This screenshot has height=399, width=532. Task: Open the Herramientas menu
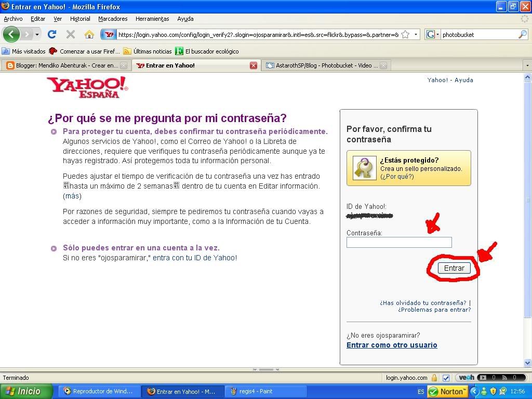click(152, 19)
